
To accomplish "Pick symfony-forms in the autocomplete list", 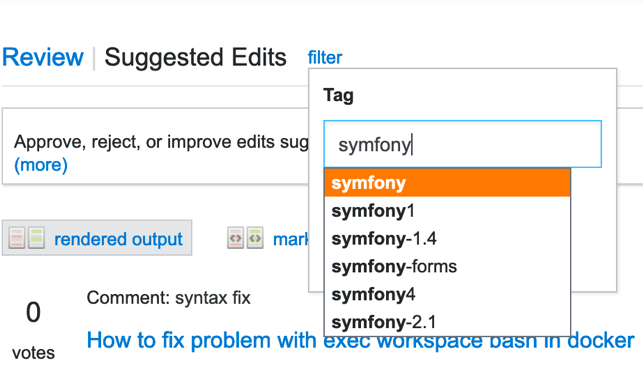I will (447, 266).
